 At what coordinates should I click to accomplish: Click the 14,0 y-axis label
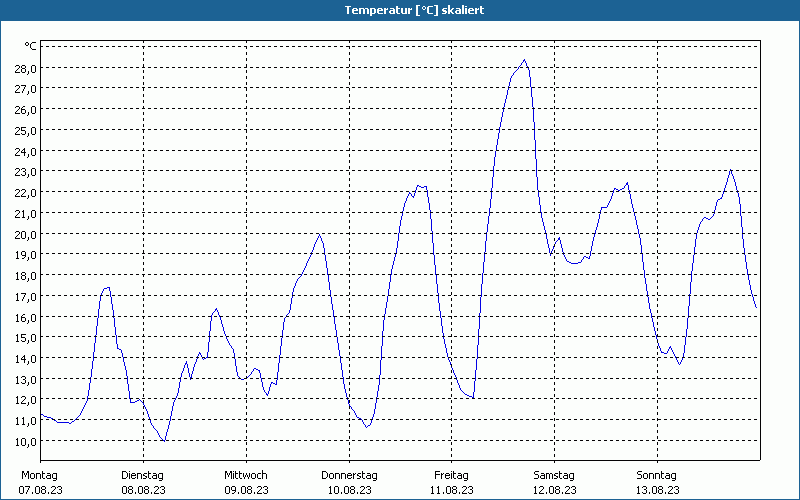pyautogui.click(x=26, y=359)
